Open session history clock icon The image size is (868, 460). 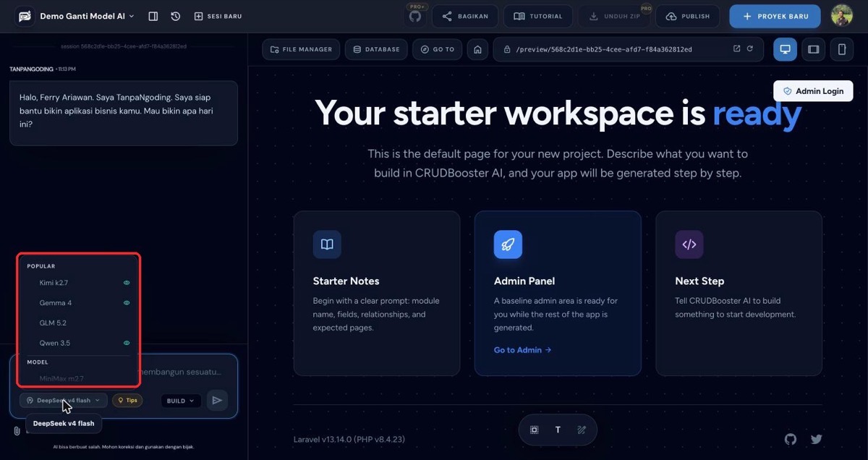[x=176, y=16]
